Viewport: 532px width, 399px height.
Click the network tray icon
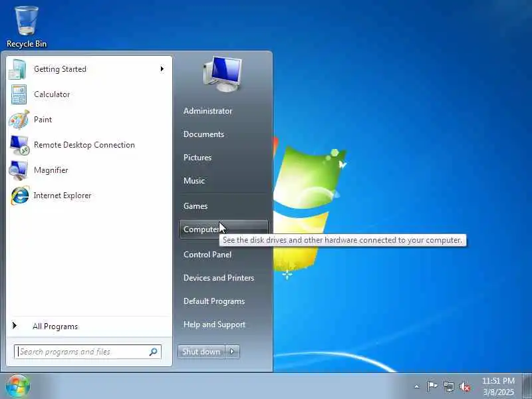[448, 386]
